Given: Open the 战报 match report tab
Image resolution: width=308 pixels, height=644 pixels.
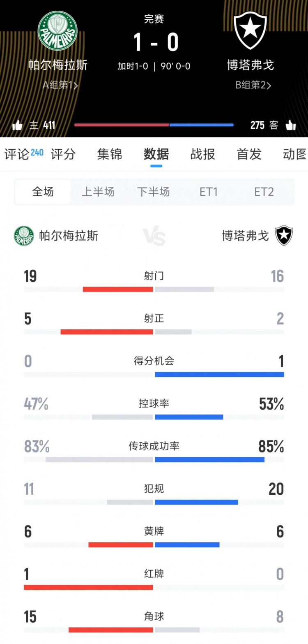Looking at the screenshot, I should tap(203, 154).
